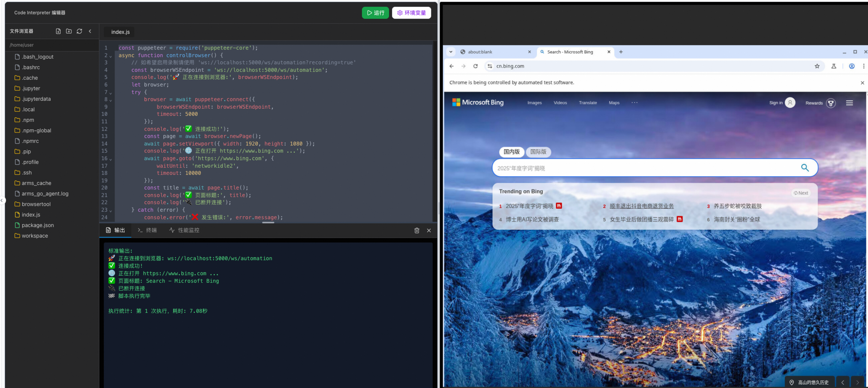Switch to 国际版 search mode
The image size is (868, 388).
(x=538, y=152)
